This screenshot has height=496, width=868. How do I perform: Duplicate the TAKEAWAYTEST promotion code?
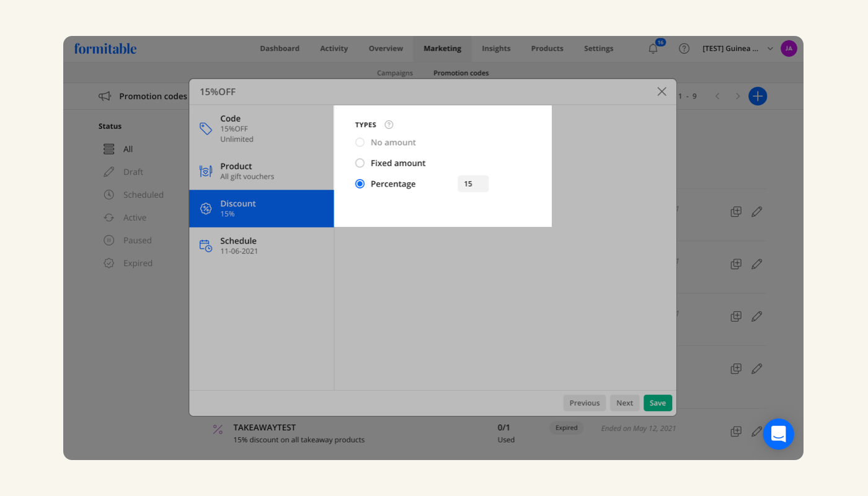coord(736,431)
